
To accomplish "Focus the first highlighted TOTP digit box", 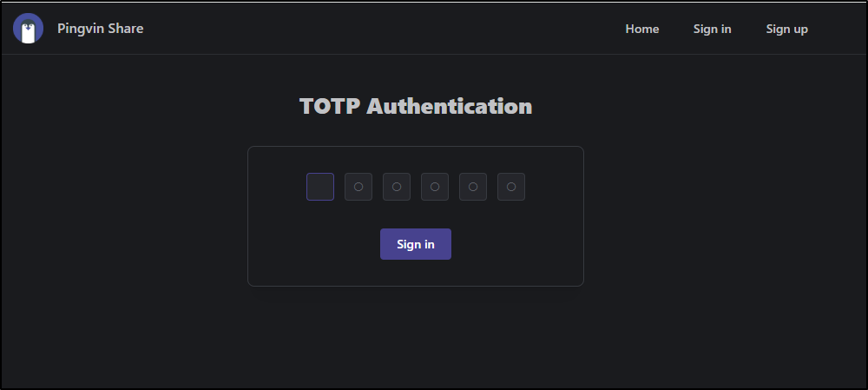I will (x=320, y=187).
